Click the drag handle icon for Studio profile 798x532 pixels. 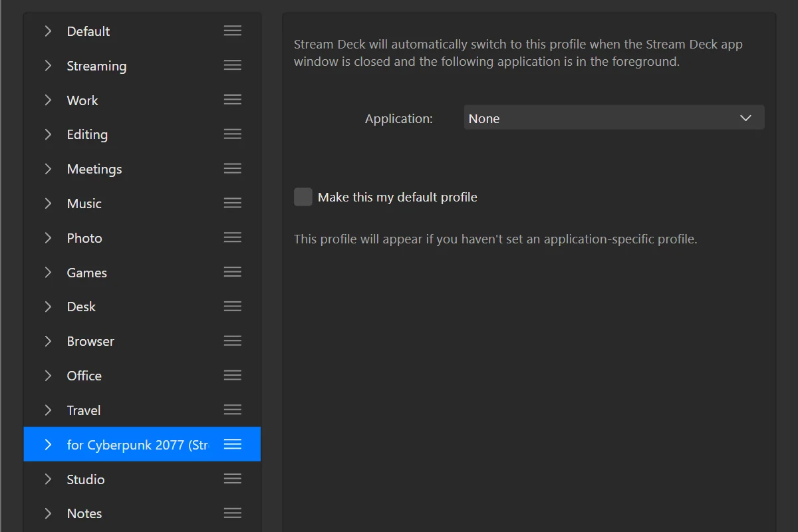tap(232, 479)
